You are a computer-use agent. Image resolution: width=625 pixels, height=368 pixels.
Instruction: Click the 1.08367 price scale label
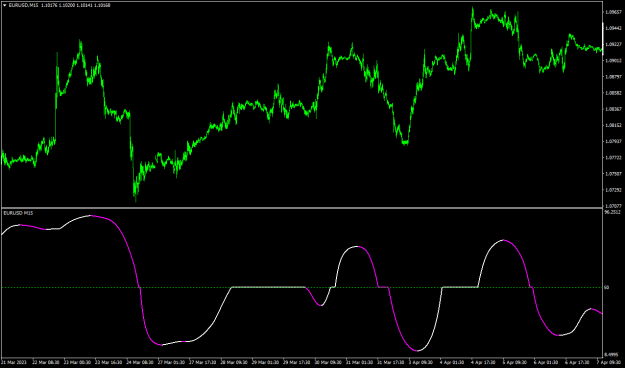(613, 109)
